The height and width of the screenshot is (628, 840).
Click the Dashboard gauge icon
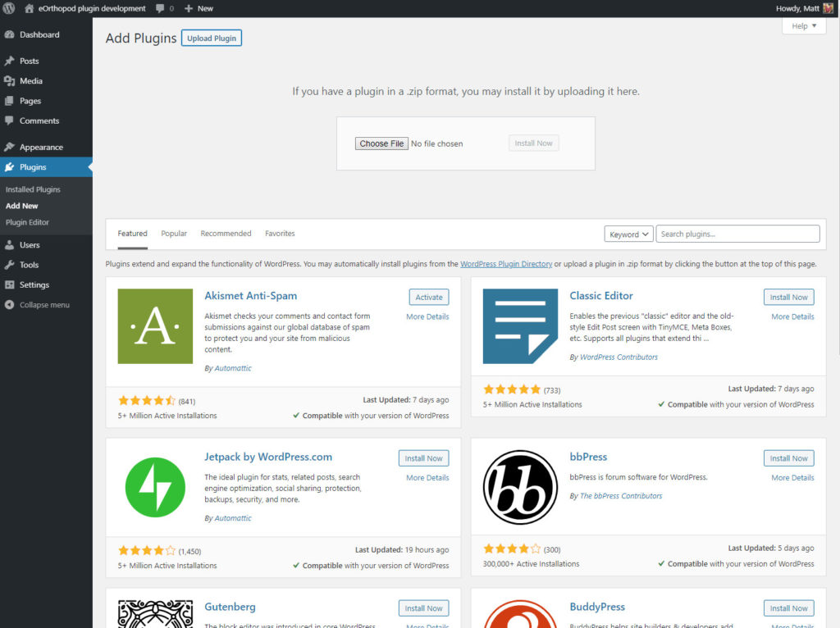(x=9, y=34)
